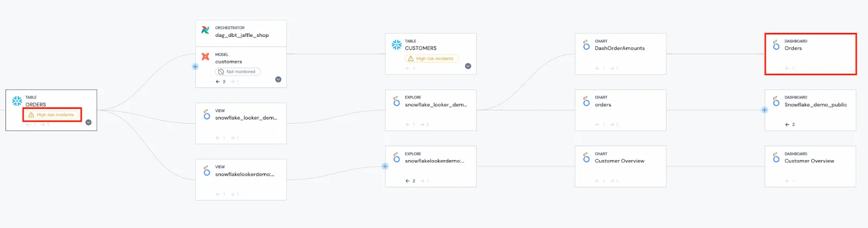Expand the CUSTOMERS table node chevron
This screenshot has height=228, width=868.
tap(468, 66)
